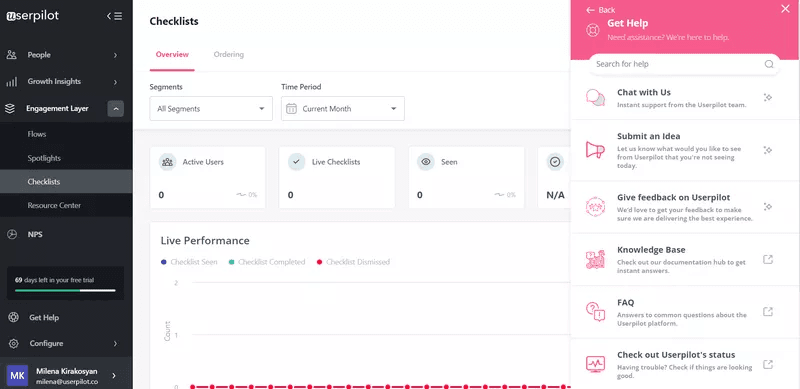This screenshot has width=800, height=389.
Task: Switch to the Ordering tab
Action: click(229, 55)
